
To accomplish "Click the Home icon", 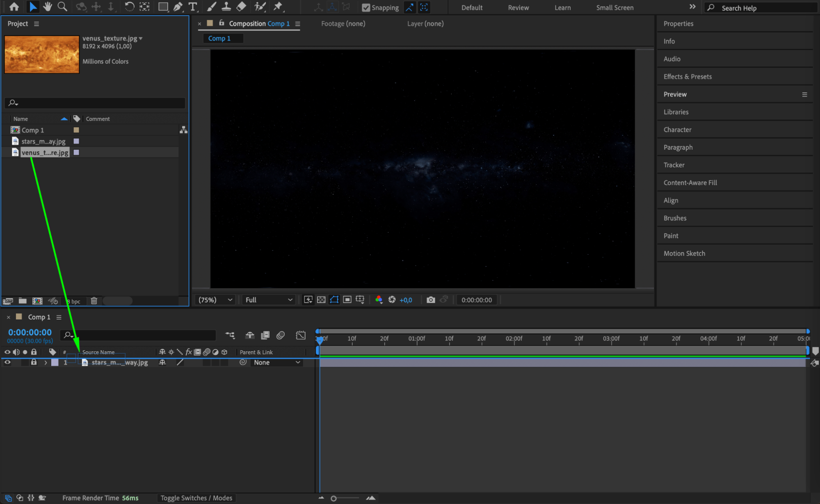I will tap(14, 7).
